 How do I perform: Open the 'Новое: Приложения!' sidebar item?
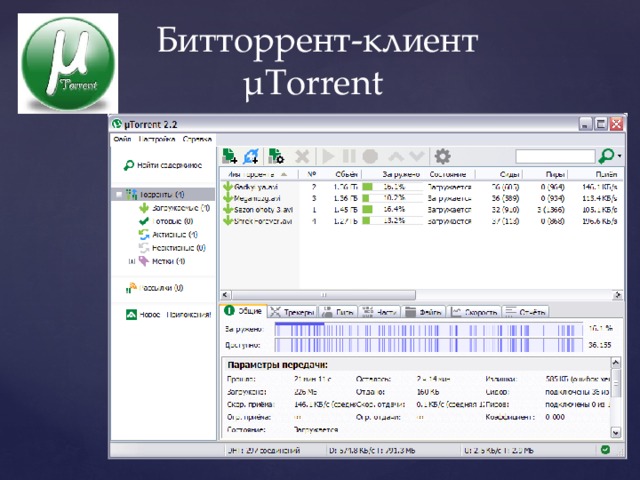tap(169, 315)
